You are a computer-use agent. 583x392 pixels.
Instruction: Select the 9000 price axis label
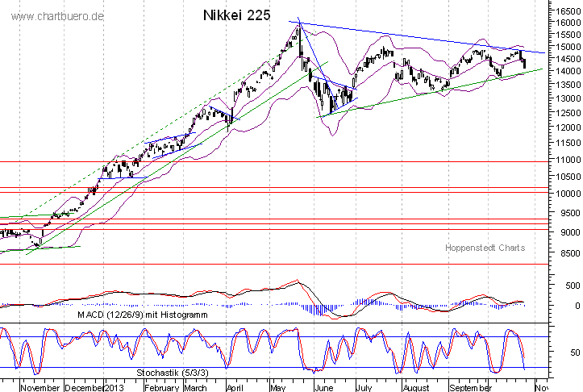pyautogui.click(x=570, y=232)
